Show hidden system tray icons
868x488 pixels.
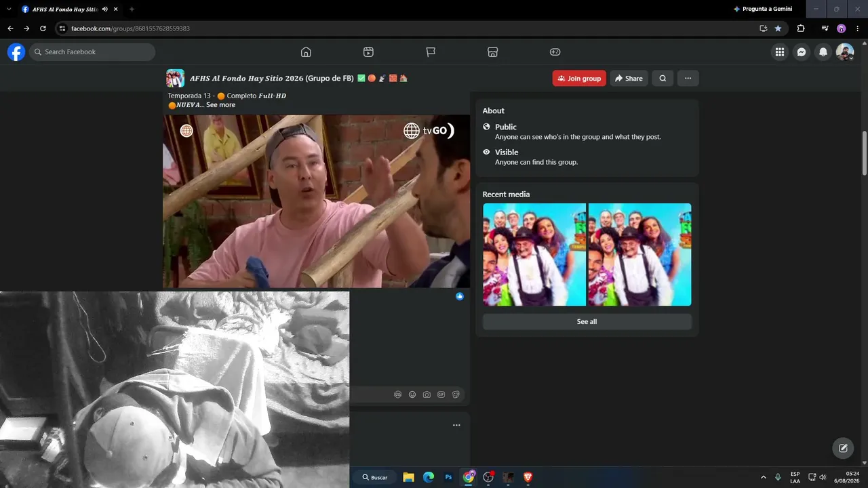764,477
